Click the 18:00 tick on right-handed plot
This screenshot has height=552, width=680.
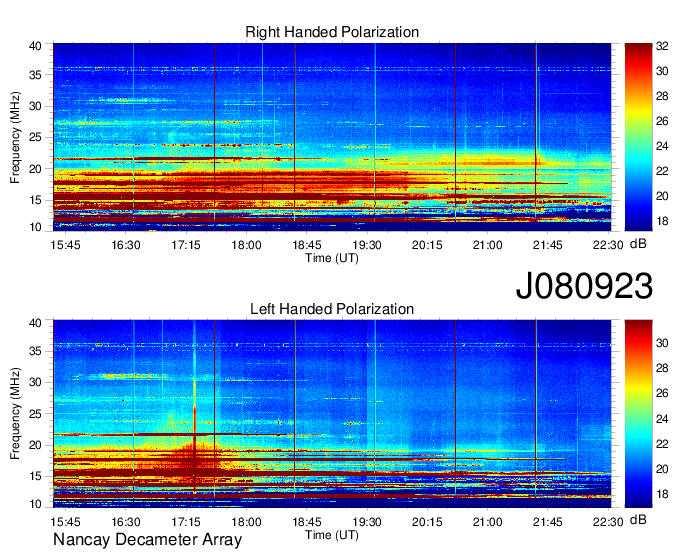(x=246, y=245)
